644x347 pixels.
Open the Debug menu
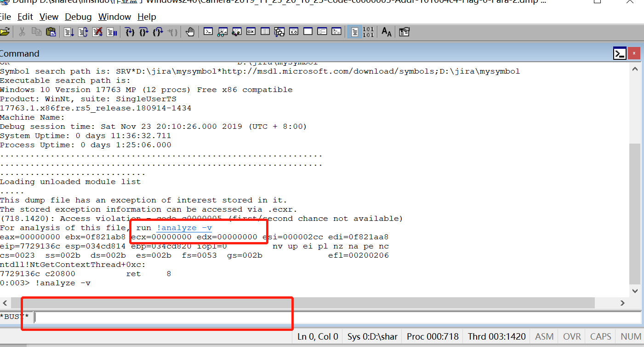tap(78, 17)
